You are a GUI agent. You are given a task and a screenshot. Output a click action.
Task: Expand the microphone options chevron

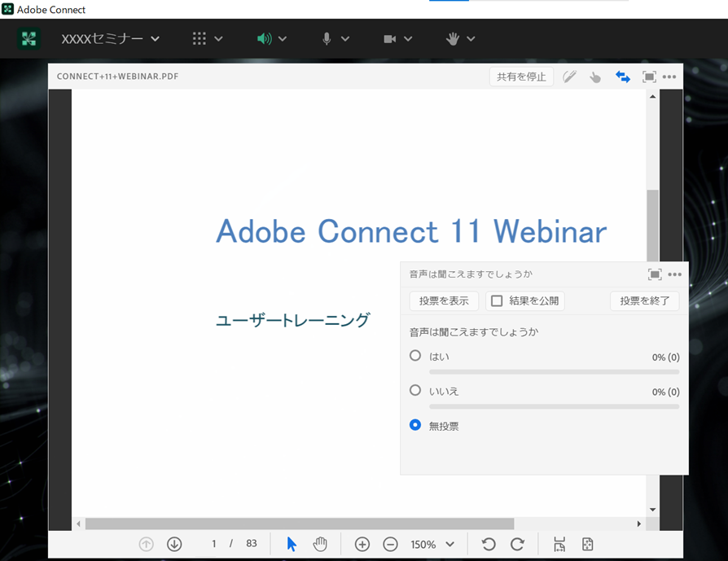(345, 39)
